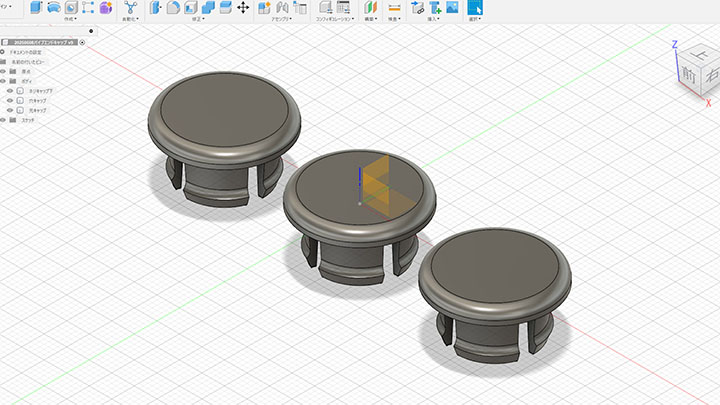The width and height of the screenshot is (720, 405).
Task: Select the 原点 folder in browser
Action: (x=26, y=71)
